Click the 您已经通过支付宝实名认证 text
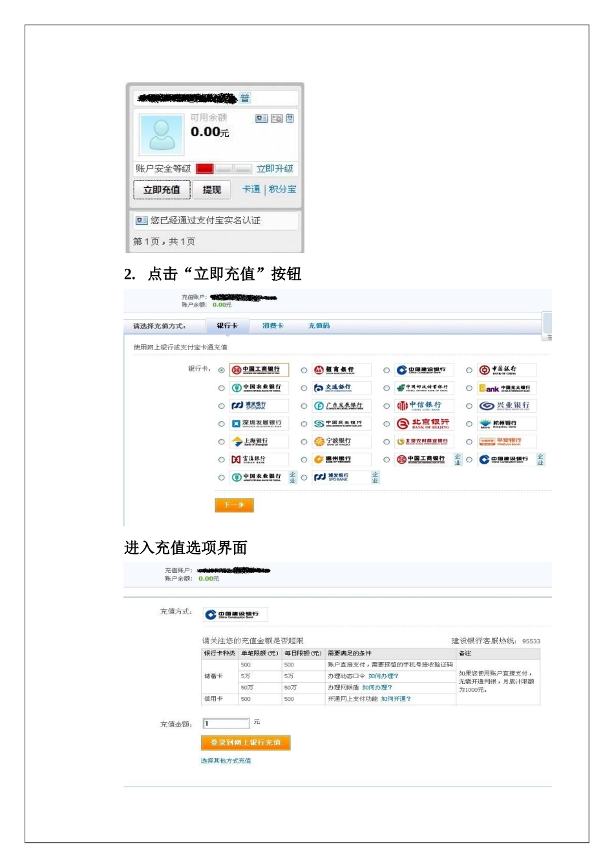Viewport: 614px width, 868px height. coord(206,221)
